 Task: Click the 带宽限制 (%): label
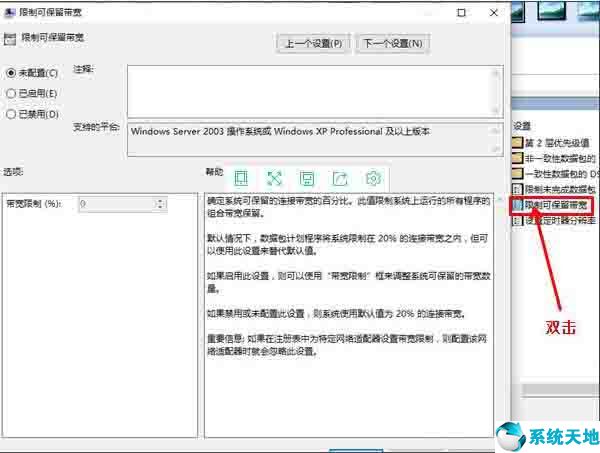point(34,204)
